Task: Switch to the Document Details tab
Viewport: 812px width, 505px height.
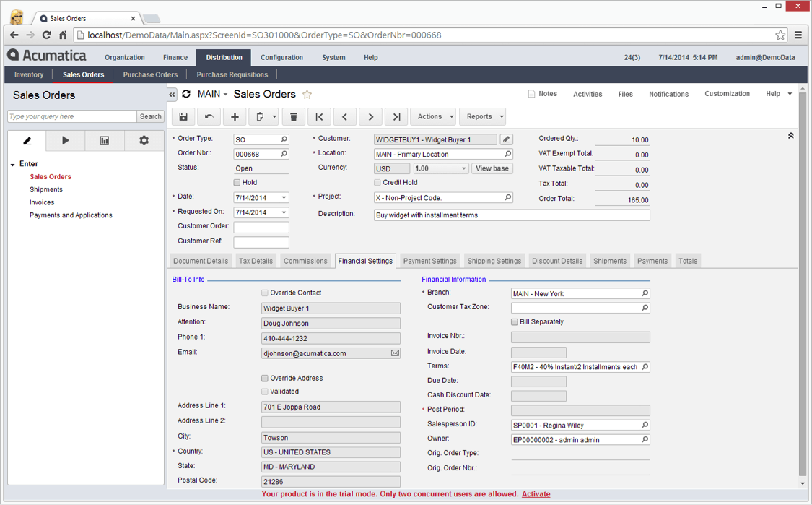Action: [201, 261]
